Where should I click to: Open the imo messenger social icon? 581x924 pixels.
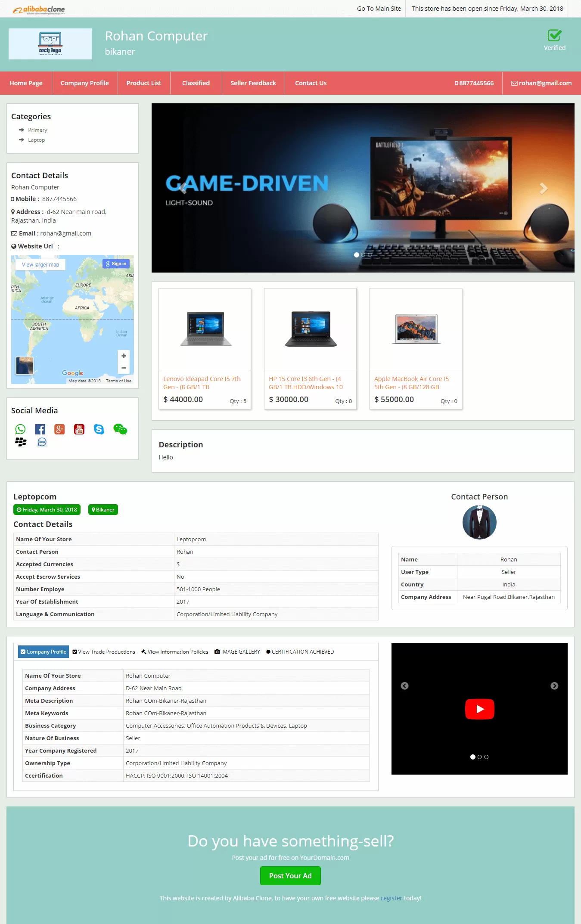[42, 442]
